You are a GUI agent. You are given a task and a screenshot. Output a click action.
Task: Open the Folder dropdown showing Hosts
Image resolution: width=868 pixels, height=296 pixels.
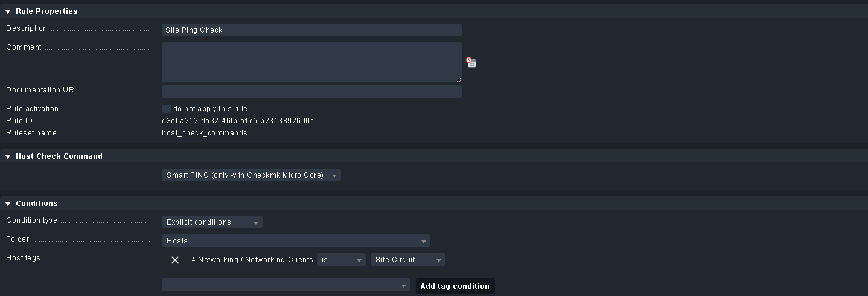(x=296, y=241)
